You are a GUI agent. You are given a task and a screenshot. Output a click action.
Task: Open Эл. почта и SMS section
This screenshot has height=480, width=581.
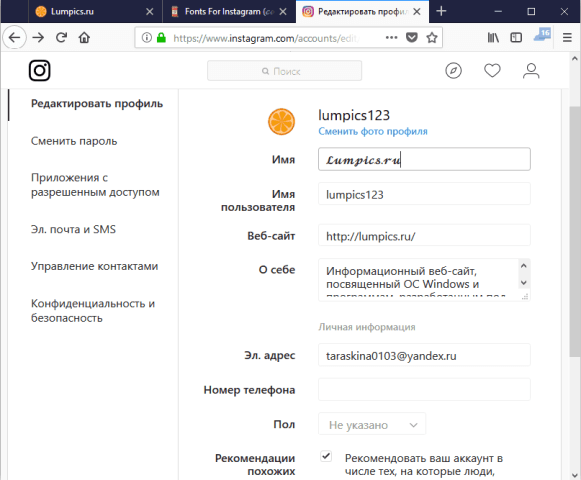(x=73, y=229)
